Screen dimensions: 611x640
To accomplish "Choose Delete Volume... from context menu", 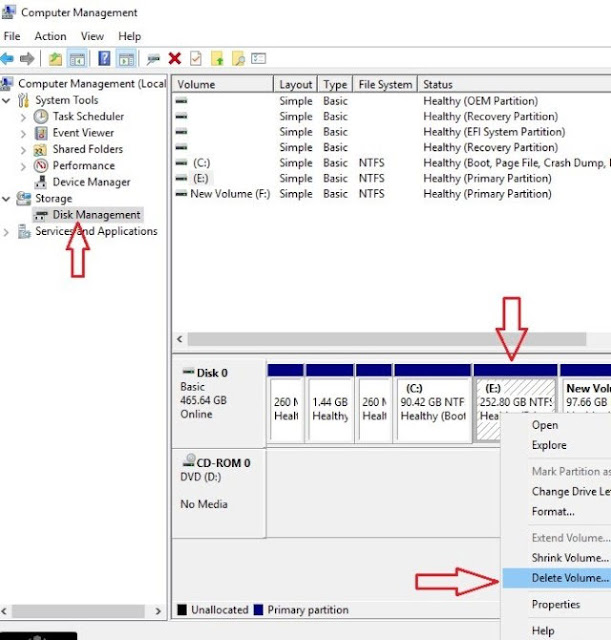I will [557, 578].
